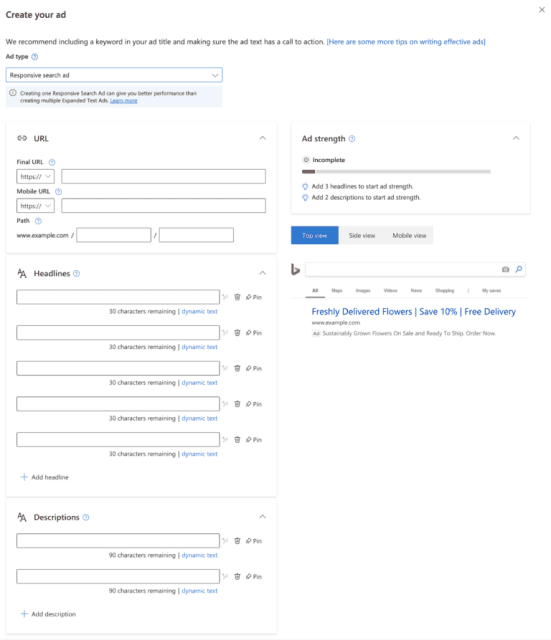Click the camera icon in preview search bar
This screenshot has height=640, width=551.
pos(505,269)
